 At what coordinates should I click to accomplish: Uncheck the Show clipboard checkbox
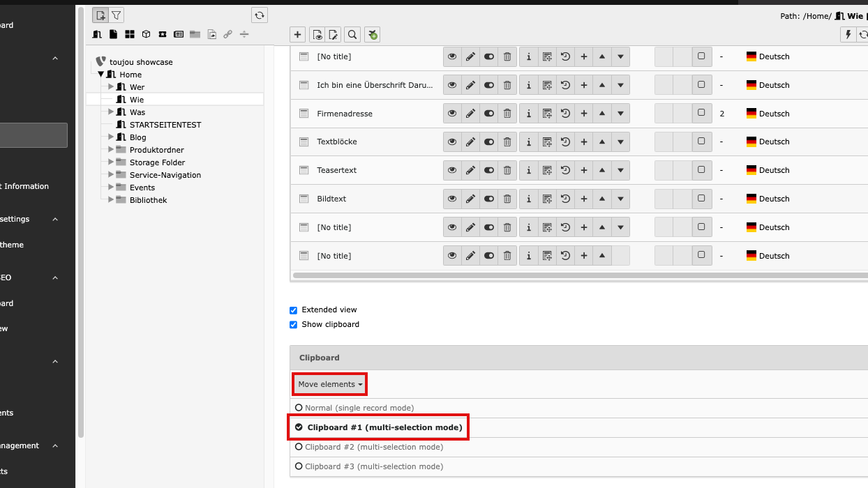click(x=293, y=325)
